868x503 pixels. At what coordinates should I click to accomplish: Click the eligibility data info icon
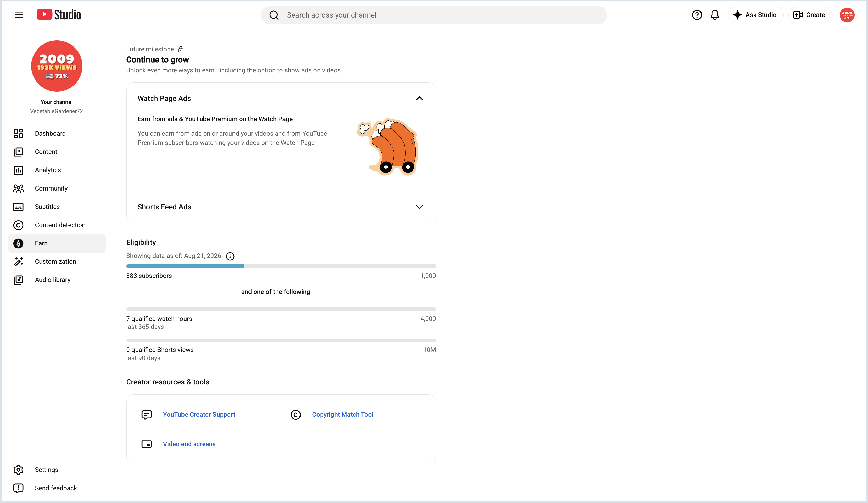230,256
